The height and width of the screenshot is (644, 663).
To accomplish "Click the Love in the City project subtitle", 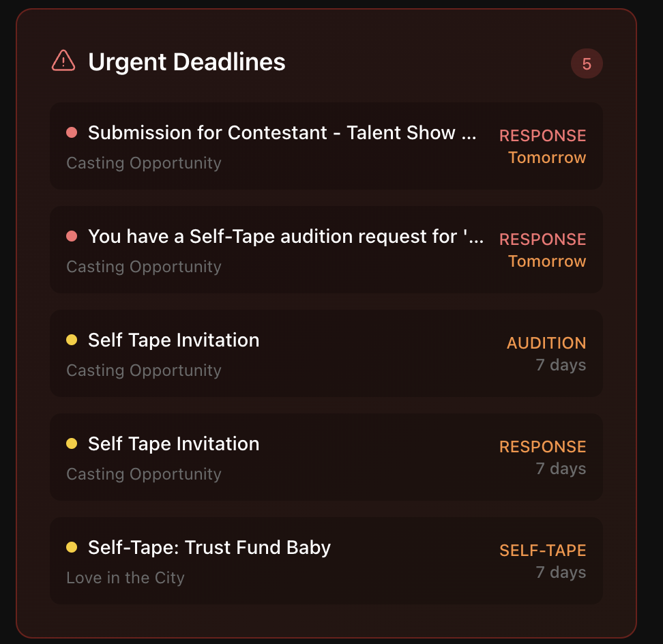I will (126, 578).
